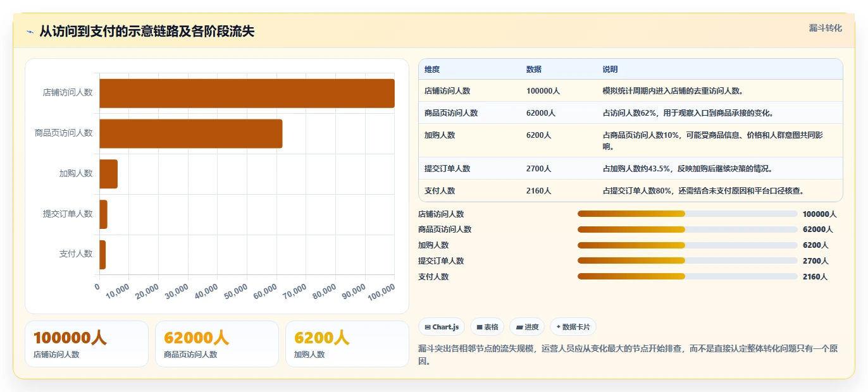Open the 62000人 stat card

click(x=217, y=344)
